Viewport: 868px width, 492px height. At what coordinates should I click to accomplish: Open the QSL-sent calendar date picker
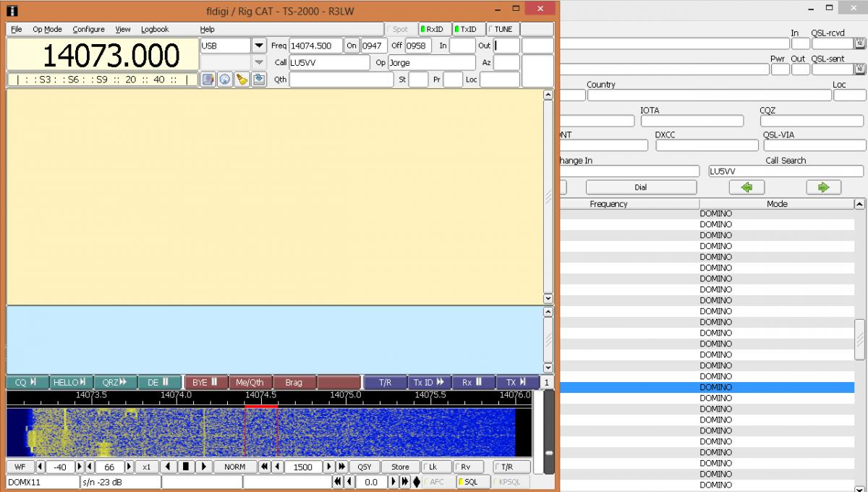(x=859, y=69)
